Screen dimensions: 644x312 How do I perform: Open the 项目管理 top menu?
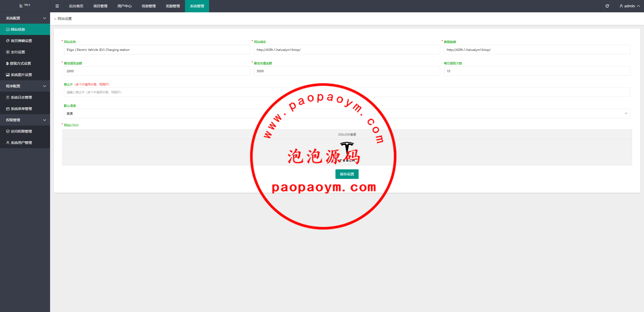(100, 6)
